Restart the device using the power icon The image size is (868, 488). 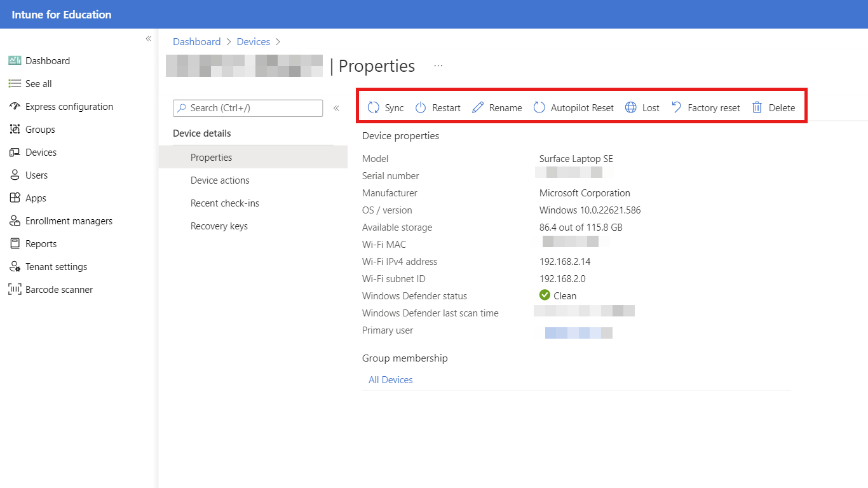(421, 107)
